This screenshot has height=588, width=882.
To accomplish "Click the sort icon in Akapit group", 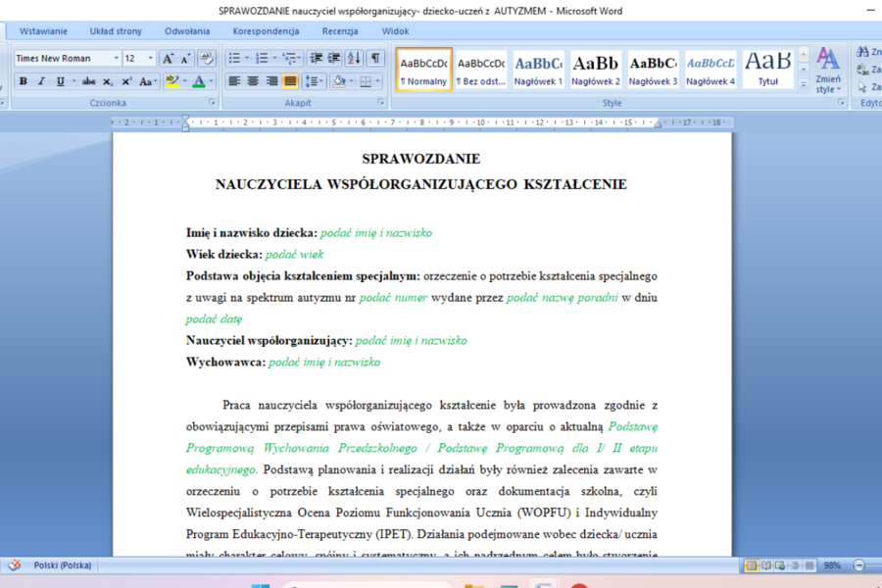I will tap(354, 58).
